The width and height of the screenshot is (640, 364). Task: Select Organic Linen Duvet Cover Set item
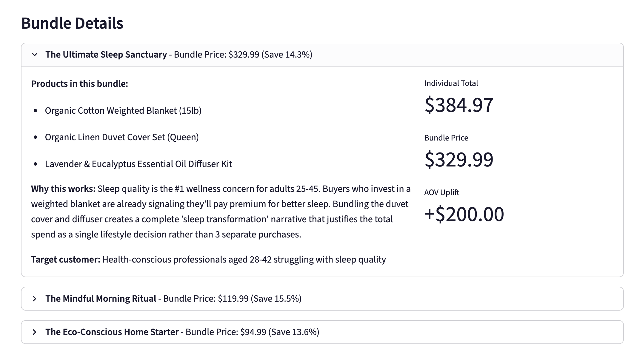coord(122,137)
